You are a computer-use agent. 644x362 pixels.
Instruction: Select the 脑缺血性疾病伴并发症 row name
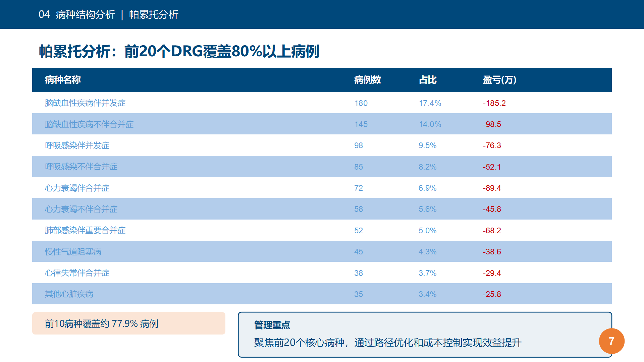tap(85, 103)
